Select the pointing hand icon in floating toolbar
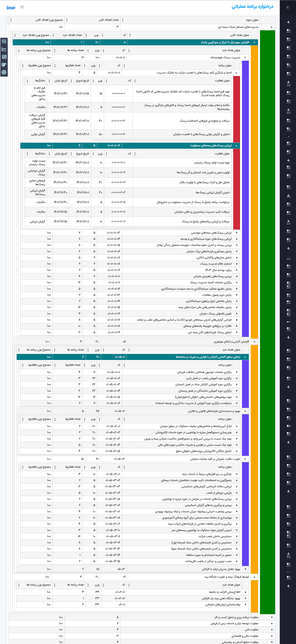 pos(4,65)
